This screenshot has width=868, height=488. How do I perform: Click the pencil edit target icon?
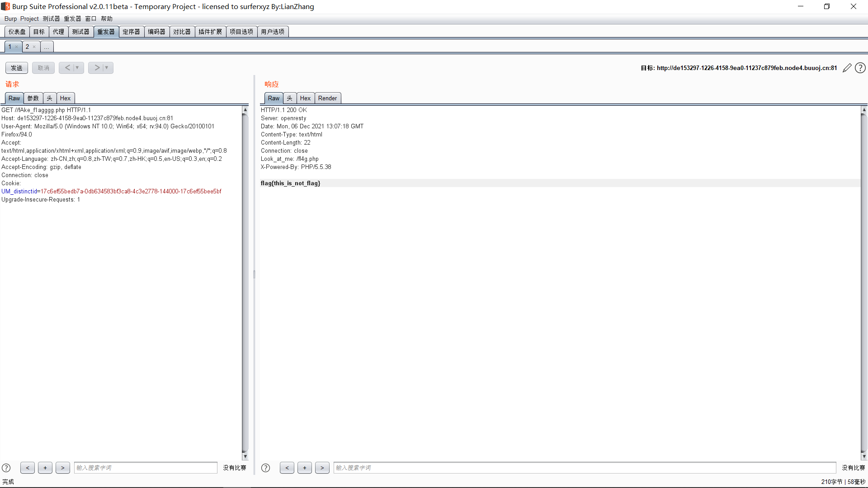coord(847,68)
